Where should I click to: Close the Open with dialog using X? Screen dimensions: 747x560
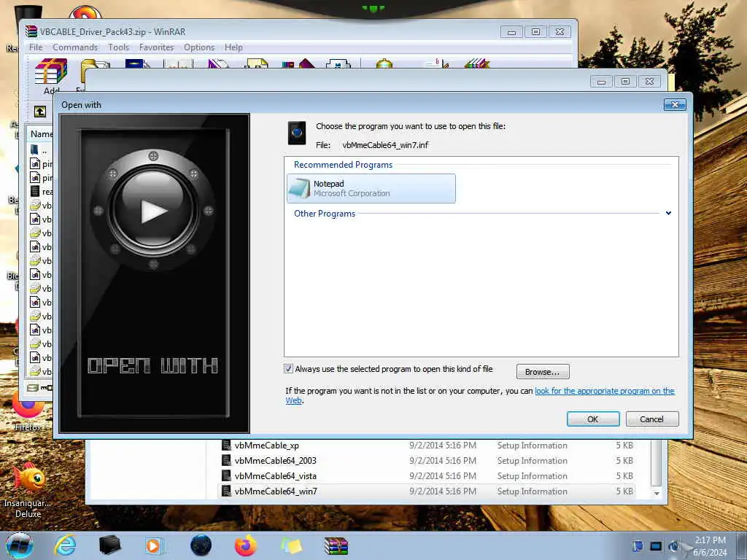coord(675,105)
